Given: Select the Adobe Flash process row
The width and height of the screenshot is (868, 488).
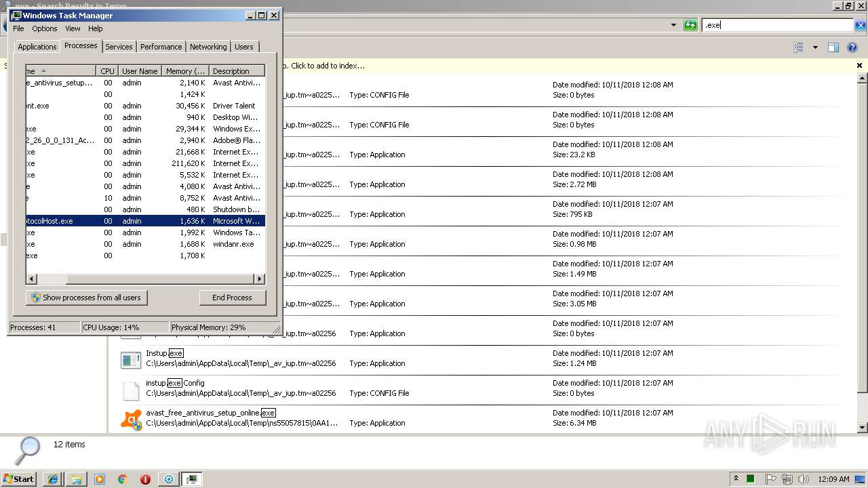Looking at the screenshot, I should pos(145,140).
